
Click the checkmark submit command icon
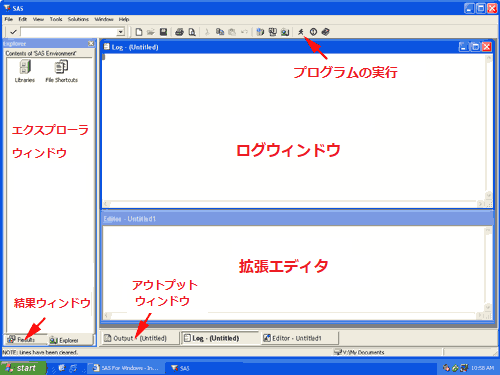13,32
